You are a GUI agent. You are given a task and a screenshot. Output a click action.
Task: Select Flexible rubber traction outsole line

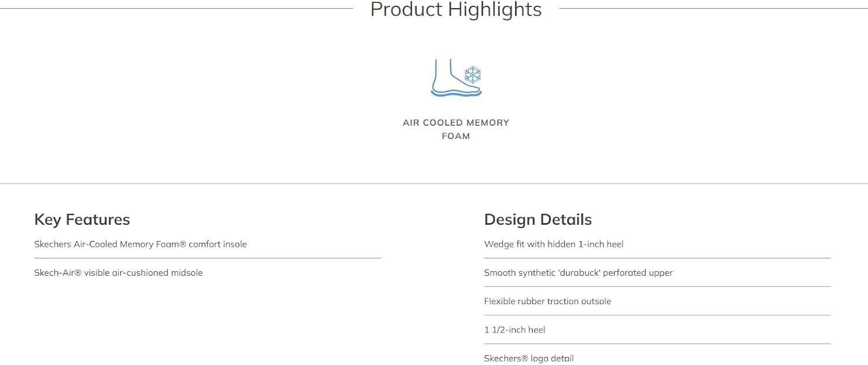547,301
